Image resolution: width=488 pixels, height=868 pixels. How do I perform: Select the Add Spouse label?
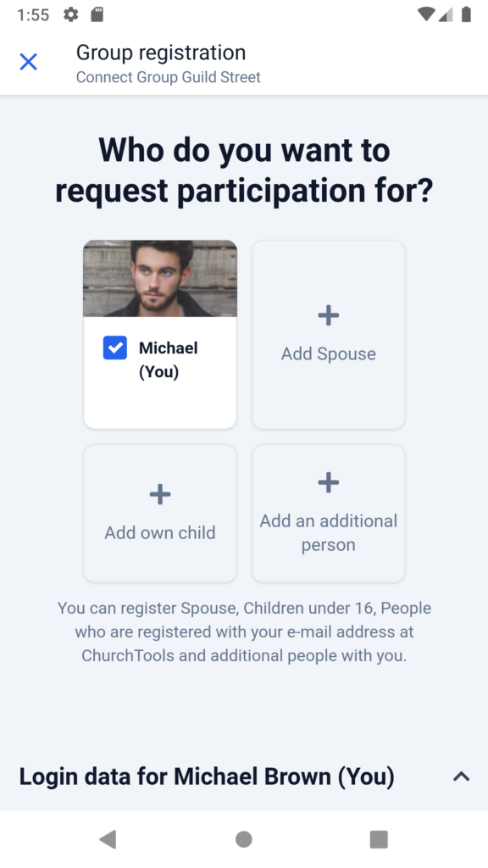(328, 353)
